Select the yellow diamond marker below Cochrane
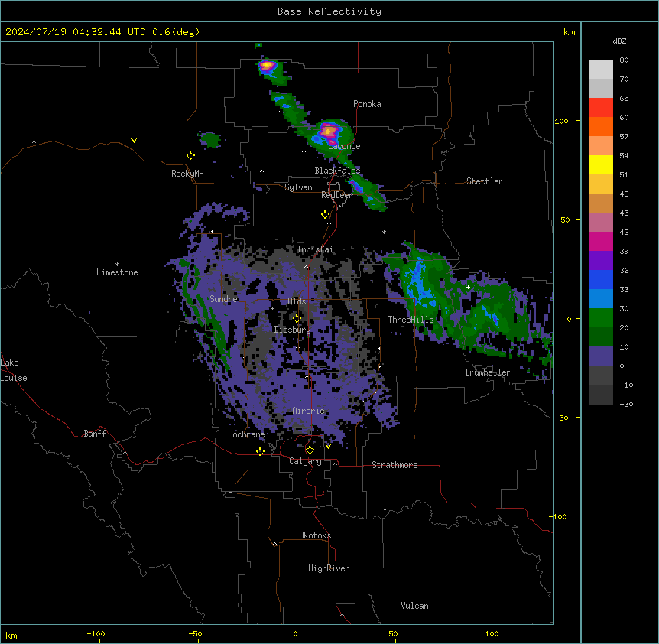The width and height of the screenshot is (659, 644). pos(260,452)
